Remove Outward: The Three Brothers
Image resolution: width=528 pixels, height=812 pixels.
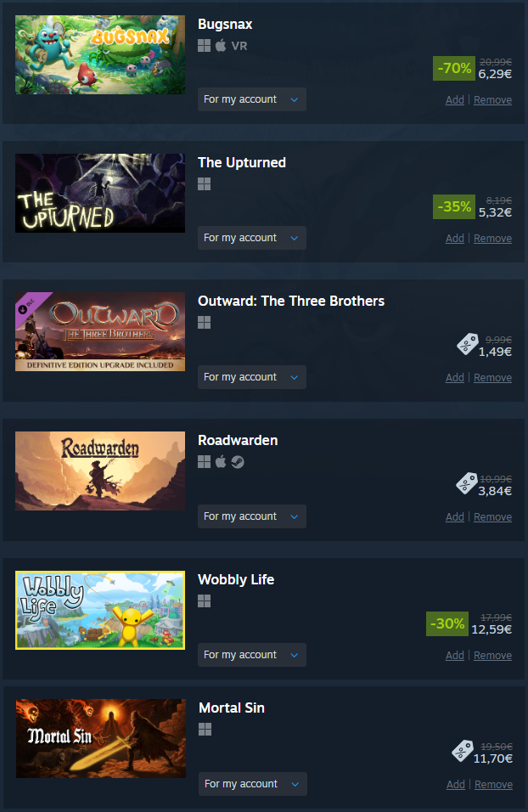click(492, 377)
